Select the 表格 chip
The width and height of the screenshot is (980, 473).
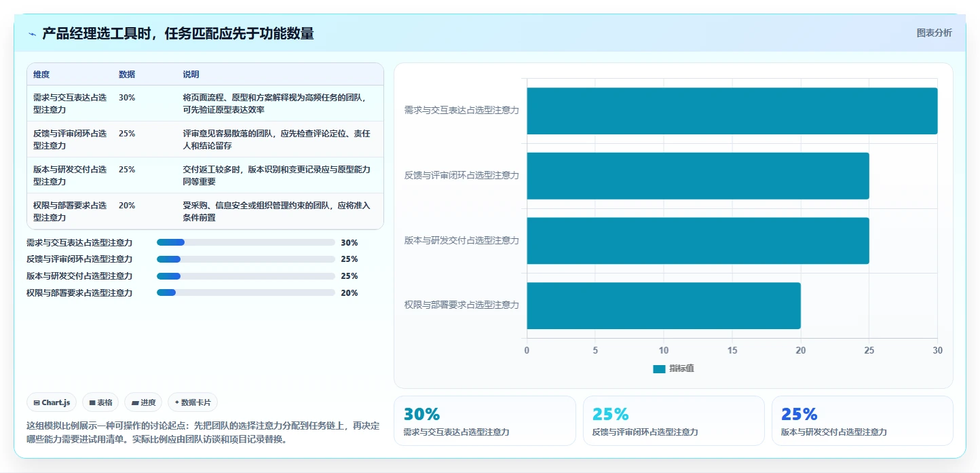[100, 402]
